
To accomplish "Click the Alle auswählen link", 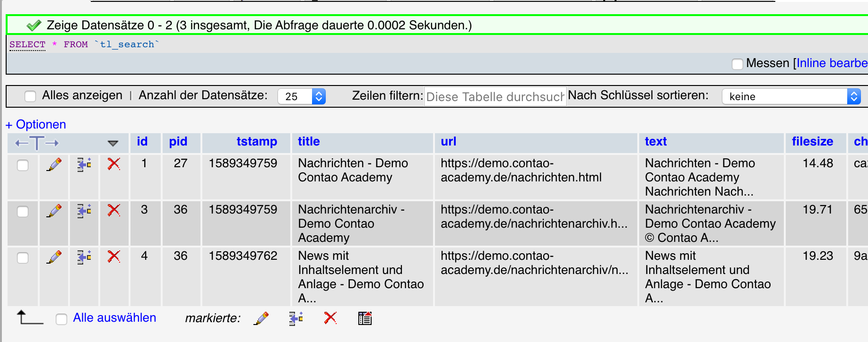I will (x=114, y=317).
